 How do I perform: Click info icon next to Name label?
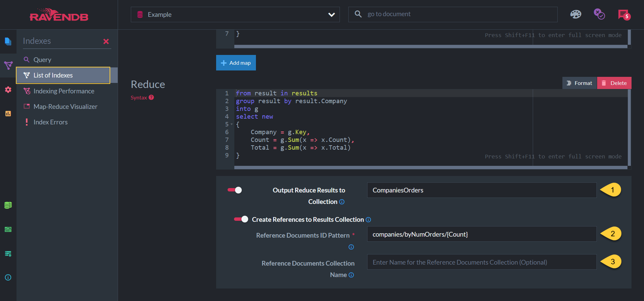click(x=351, y=275)
